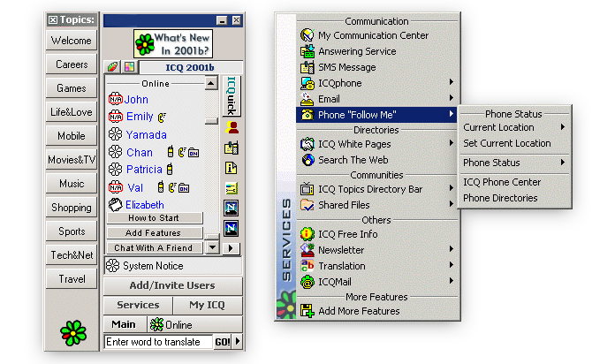Open the Main menu button
The width and height of the screenshot is (615, 364).
tap(125, 324)
